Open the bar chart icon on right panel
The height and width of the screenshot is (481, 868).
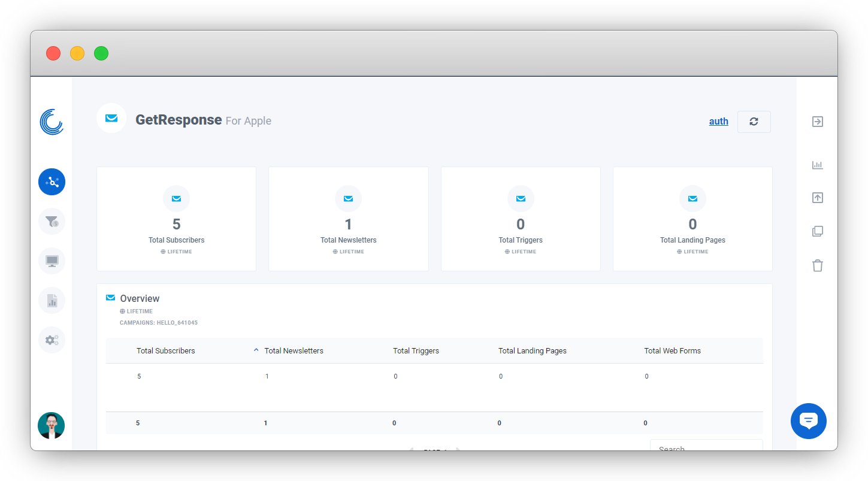(818, 165)
